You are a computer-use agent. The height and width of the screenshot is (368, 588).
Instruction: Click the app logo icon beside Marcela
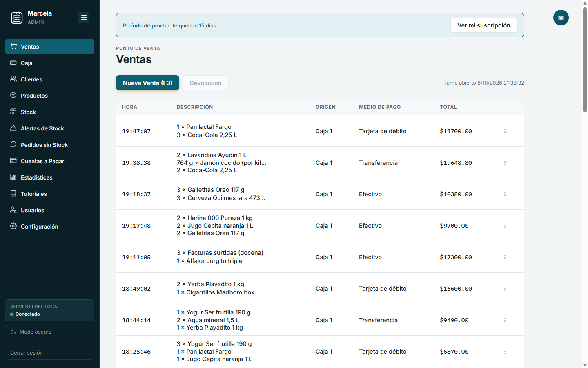coord(17,18)
